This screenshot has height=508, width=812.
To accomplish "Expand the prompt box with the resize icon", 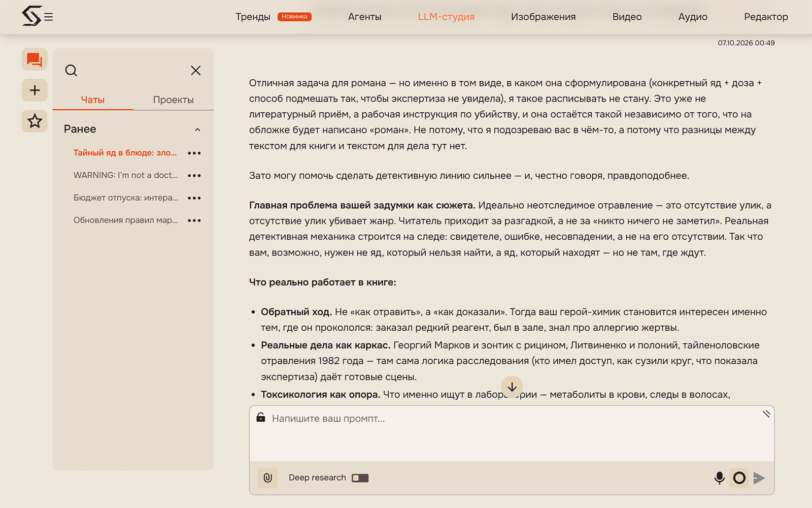I will 766,414.
